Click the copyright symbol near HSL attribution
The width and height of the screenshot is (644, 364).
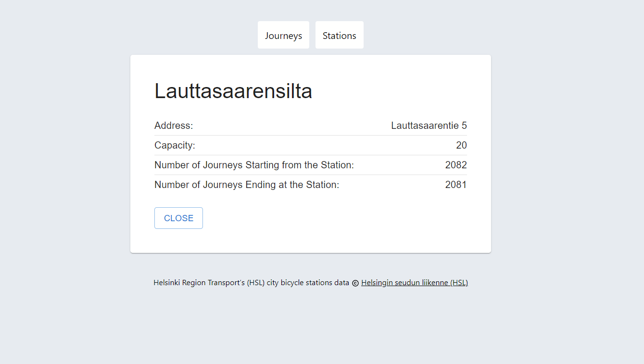(355, 283)
